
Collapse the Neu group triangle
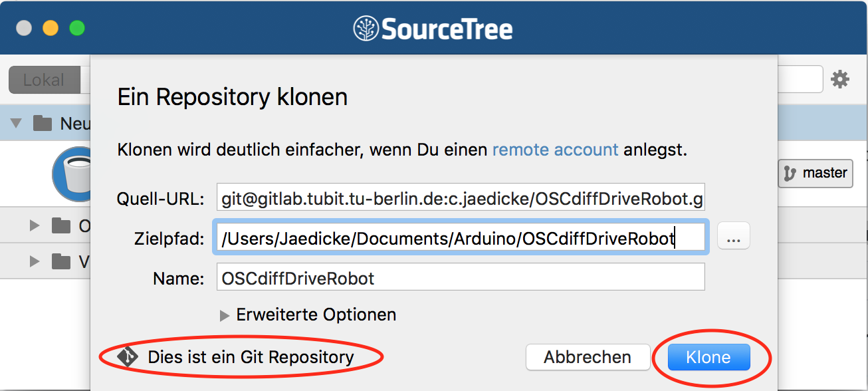pyautogui.click(x=17, y=123)
